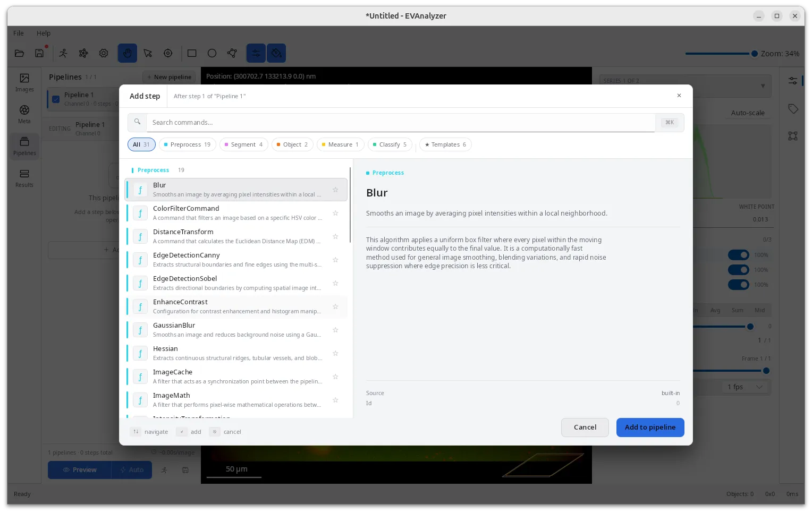812x513 pixels.
Task: Click the Preview button
Action: [x=80, y=470]
